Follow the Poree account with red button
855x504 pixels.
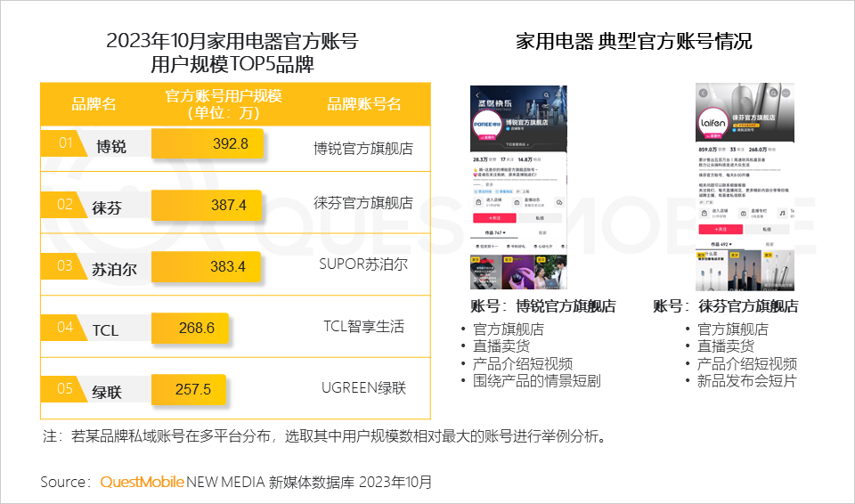(x=494, y=217)
